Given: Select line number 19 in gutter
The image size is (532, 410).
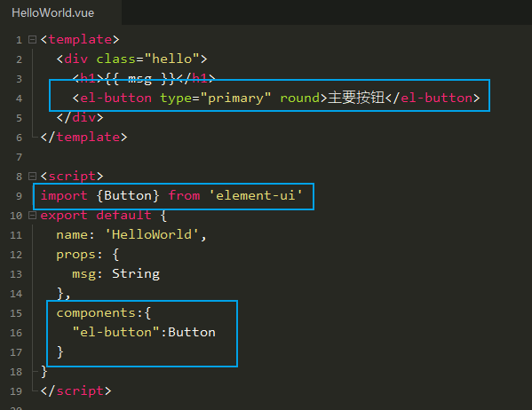Looking at the screenshot, I should coord(16,391).
